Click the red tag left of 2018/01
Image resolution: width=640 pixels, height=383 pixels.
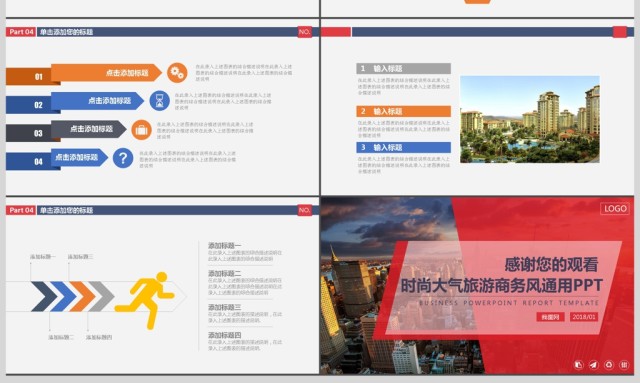pos(551,317)
